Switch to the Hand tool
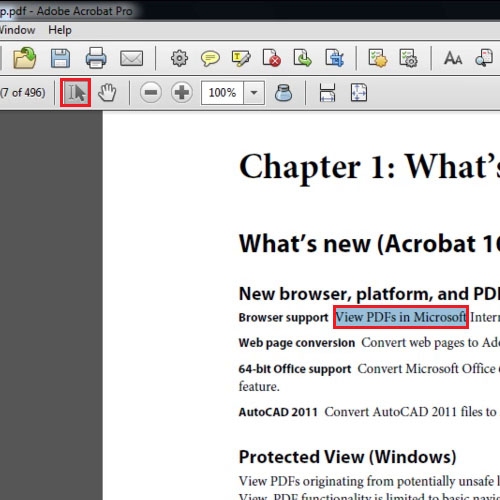 click(107, 92)
